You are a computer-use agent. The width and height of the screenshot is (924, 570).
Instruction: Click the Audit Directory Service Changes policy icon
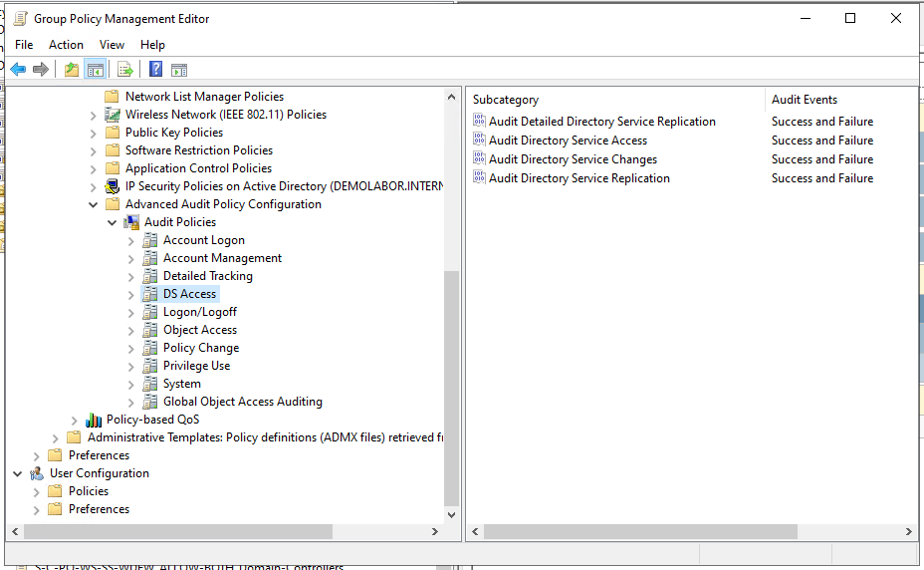tap(479, 159)
